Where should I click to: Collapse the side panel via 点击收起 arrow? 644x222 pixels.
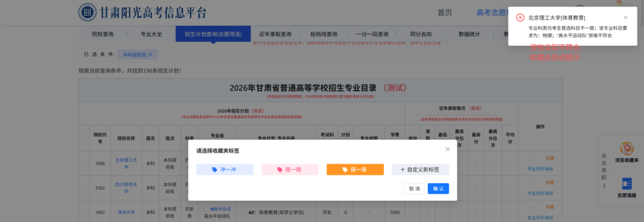[604, 186]
